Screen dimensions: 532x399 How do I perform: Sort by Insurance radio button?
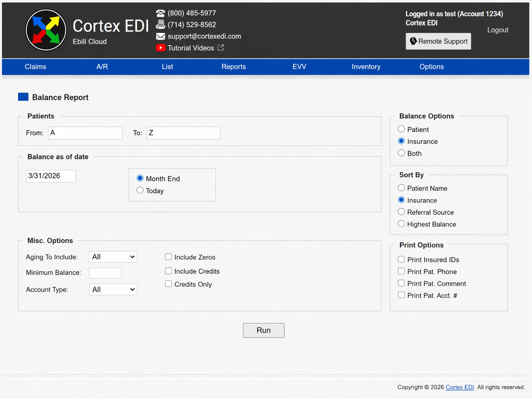click(x=401, y=200)
